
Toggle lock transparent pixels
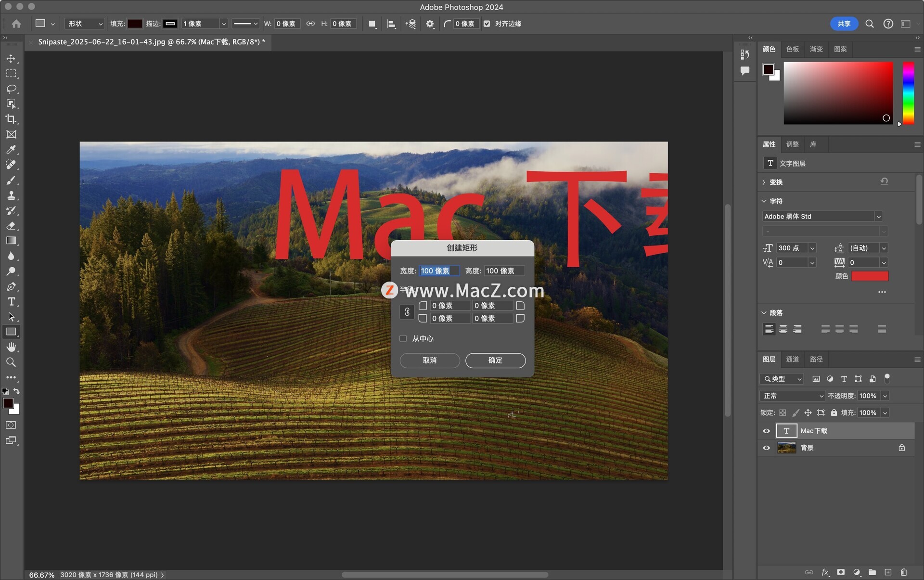click(783, 412)
